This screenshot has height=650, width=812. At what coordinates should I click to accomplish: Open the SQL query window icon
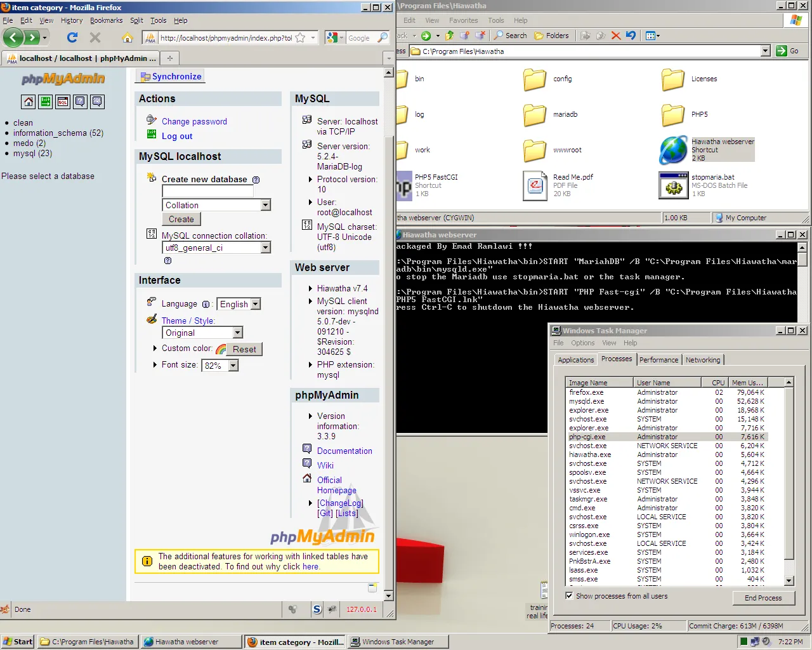click(x=63, y=102)
